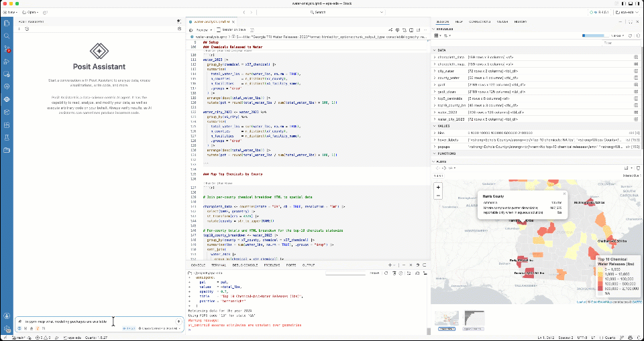Open the Run and Debug view
The width and height of the screenshot is (644, 341).
click(6, 61)
